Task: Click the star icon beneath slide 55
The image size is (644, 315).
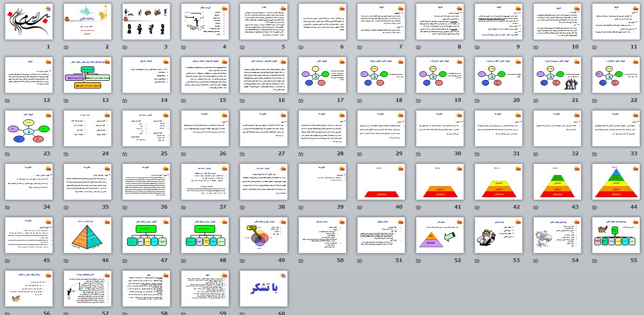Action: click(x=594, y=261)
